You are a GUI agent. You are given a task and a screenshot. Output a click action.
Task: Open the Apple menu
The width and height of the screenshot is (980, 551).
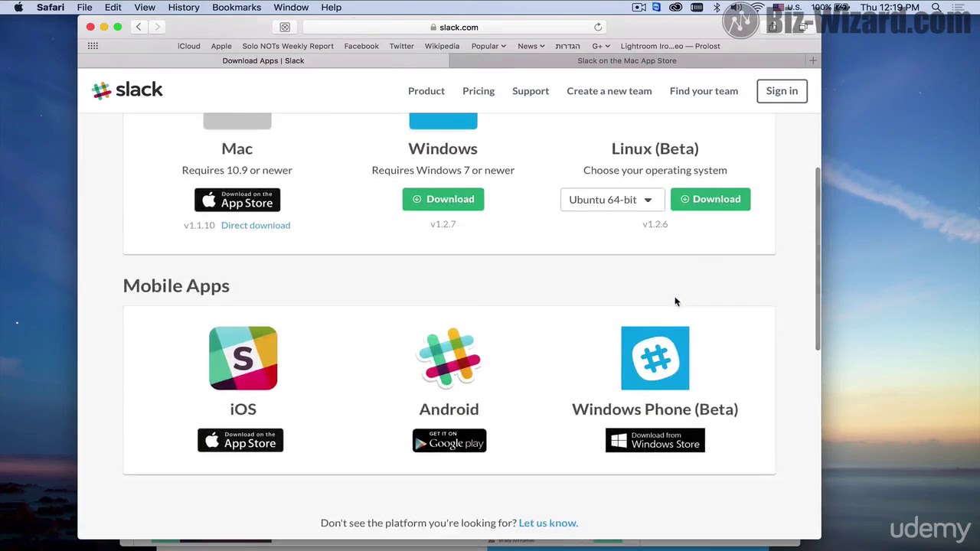tap(18, 8)
